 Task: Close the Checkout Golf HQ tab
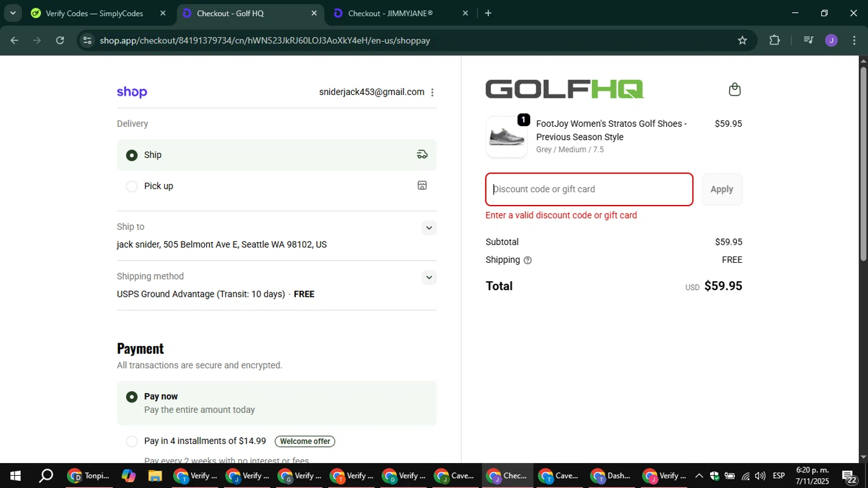314,13
